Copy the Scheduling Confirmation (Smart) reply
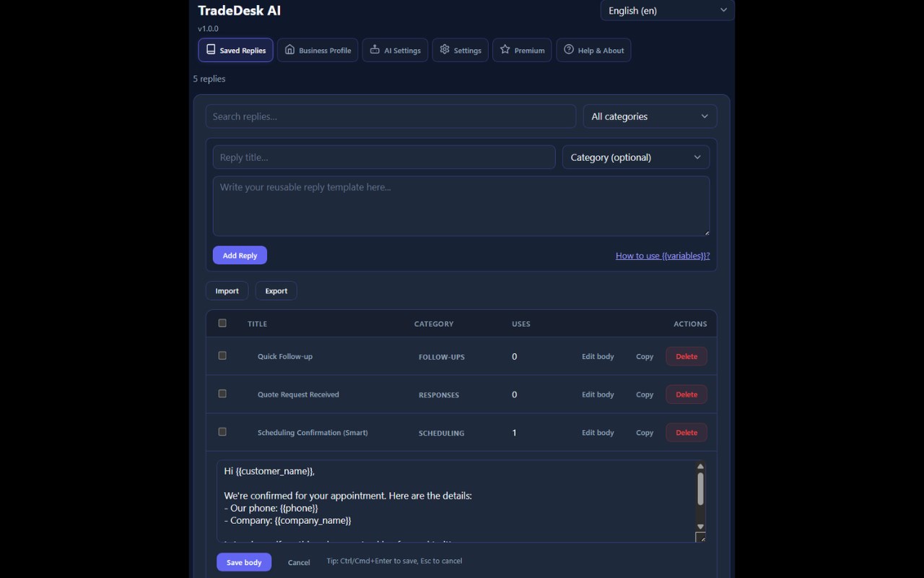This screenshot has height=578, width=924. [x=645, y=433]
